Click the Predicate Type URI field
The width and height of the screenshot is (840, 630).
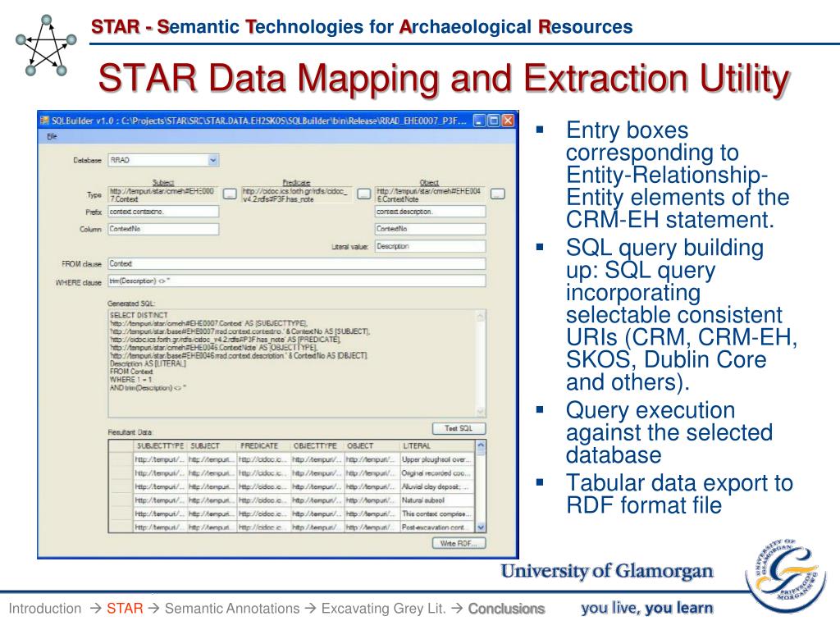(297, 194)
